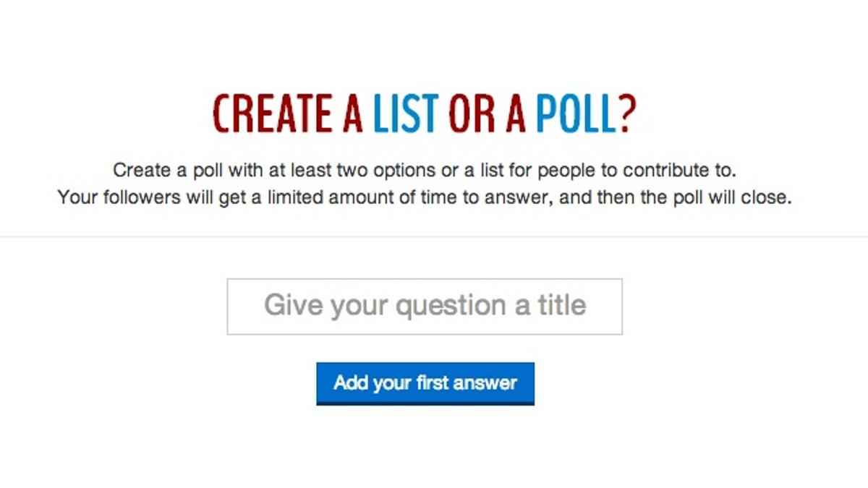The width and height of the screenshot is (868, 488).
Task: Click the letter A just before POLL
Action: (x=516, y=114)
